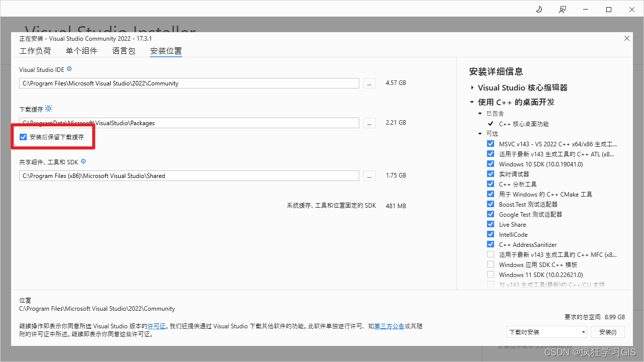Click the 安装详细信息 heading
The image size is (644, 362).
click(x=496, y=71)
